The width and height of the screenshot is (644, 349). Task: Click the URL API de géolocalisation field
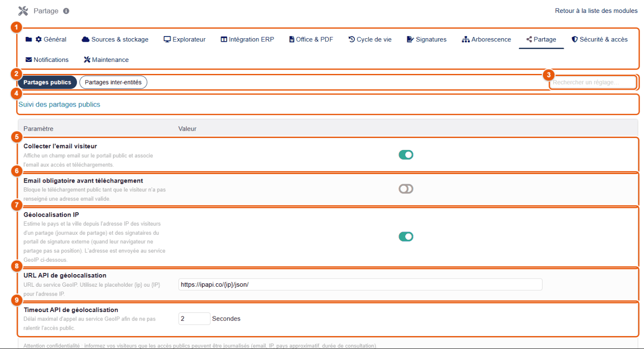pos(360,284)
